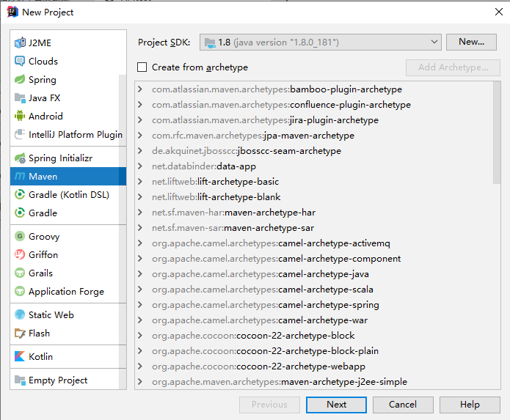Image resolution: width=510 pixels, height=420 pixels.
Task: Choose the Android robot icon
Action: pyautogui.click(x=20, y=116)
